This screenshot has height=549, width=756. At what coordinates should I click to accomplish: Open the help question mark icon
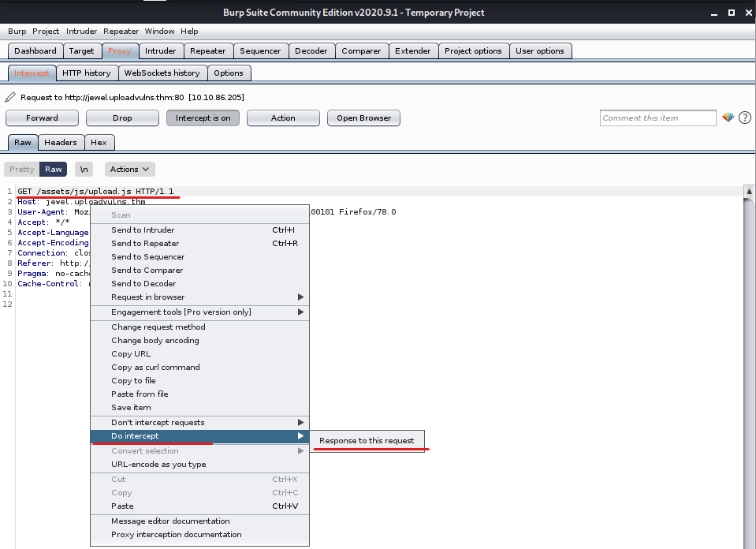[745, 118]
